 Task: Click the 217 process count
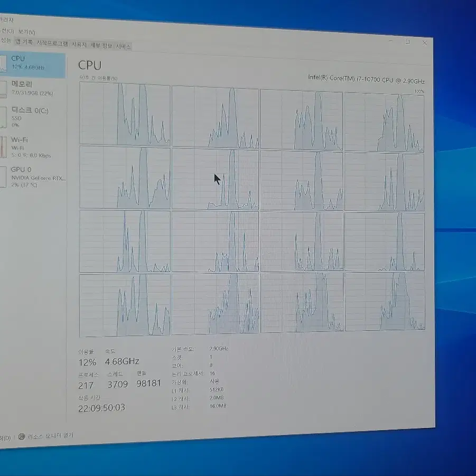86,385
